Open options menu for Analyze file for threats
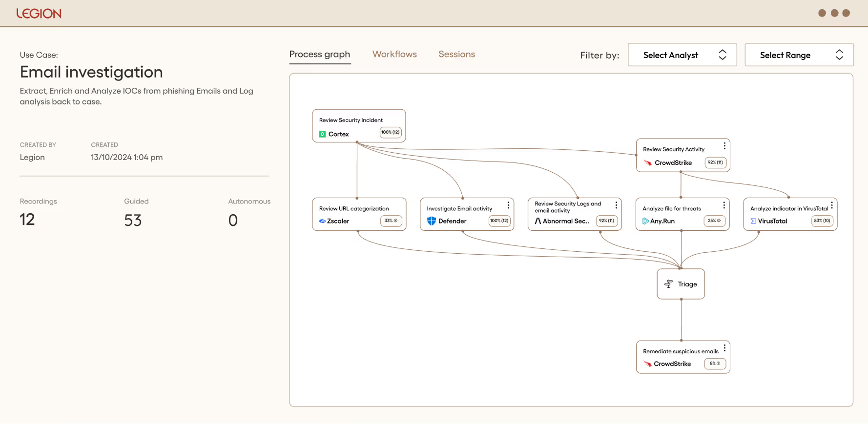The width and height of the screenshot is (868, 424). coord(724,205)
